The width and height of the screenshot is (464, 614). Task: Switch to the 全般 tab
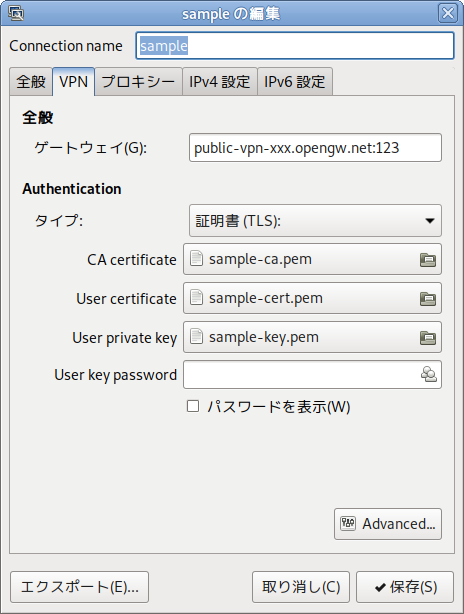coord(31,81)
